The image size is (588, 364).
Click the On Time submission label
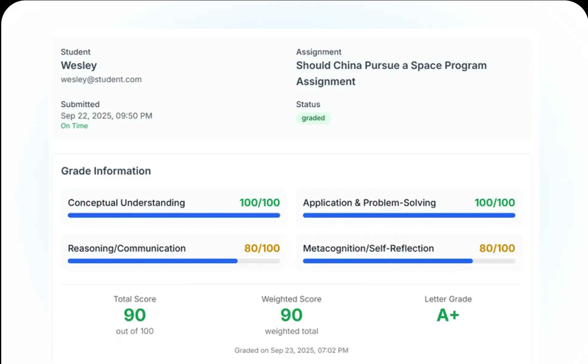point(74,126)
